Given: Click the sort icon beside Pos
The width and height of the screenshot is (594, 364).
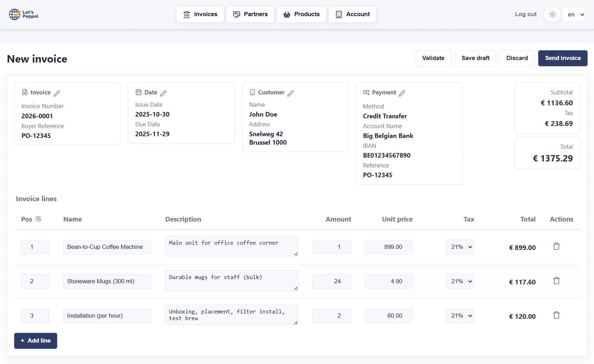Looking at the screenshot, I should (38, 219).
